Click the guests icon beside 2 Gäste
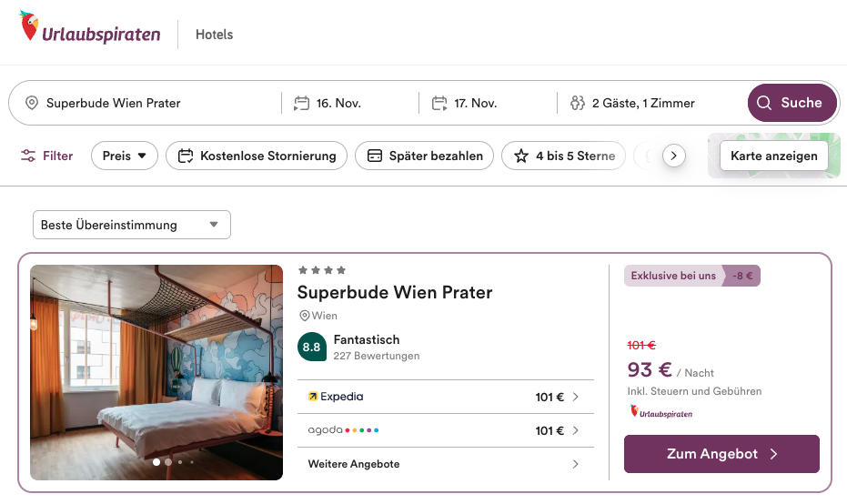The width and height of the screenshot is (847, 504). coord(577,103)
